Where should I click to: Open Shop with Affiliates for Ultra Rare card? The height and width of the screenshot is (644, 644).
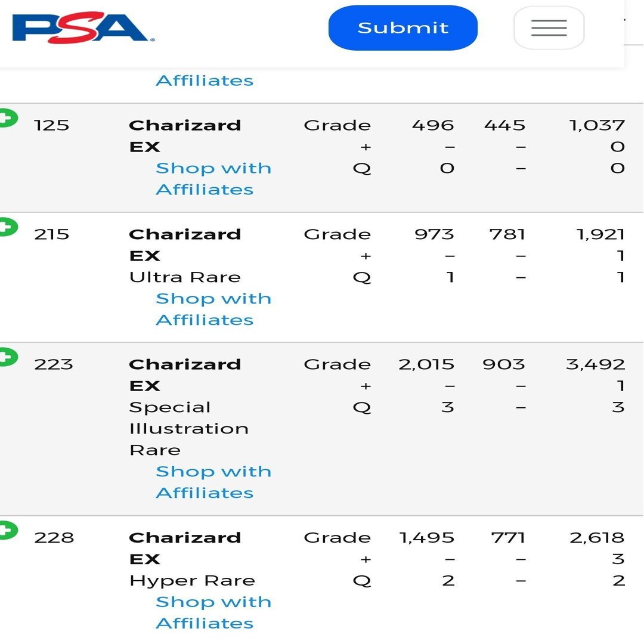tap(213, 309)
